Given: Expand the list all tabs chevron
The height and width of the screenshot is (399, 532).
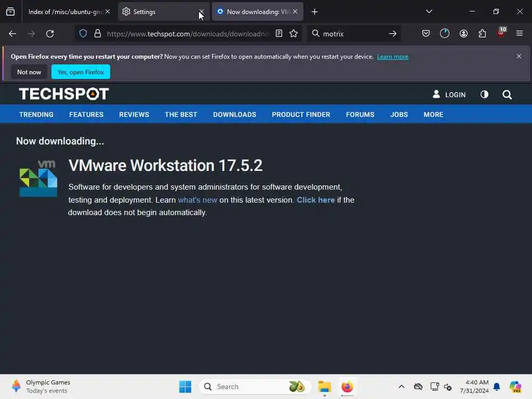Looking at the screenshot, I should click(429, 11).
